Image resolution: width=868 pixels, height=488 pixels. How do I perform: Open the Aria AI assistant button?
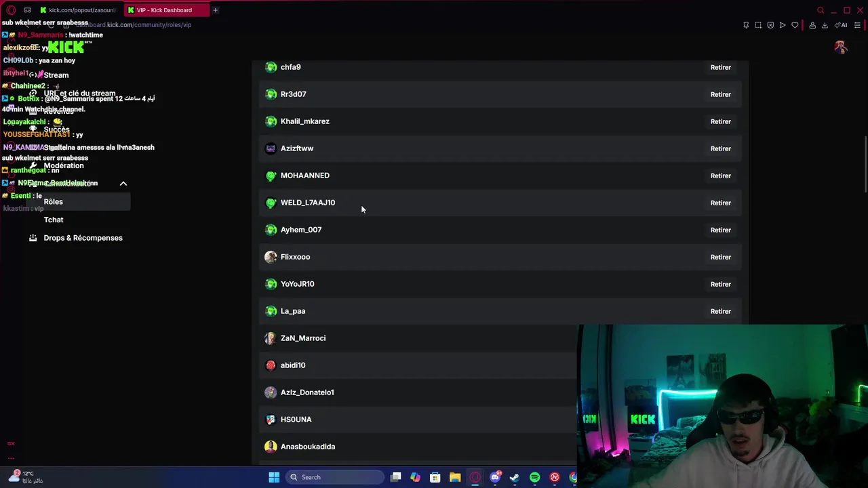point(841,25)
